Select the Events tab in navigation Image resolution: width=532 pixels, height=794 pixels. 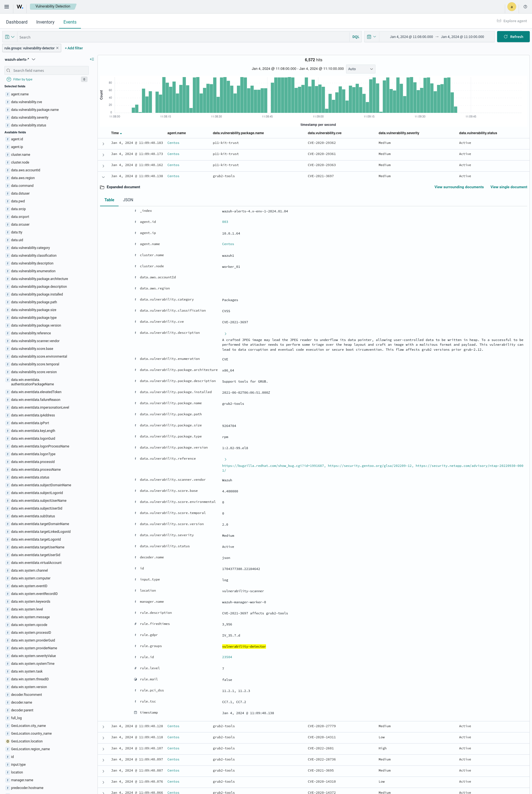69,22
